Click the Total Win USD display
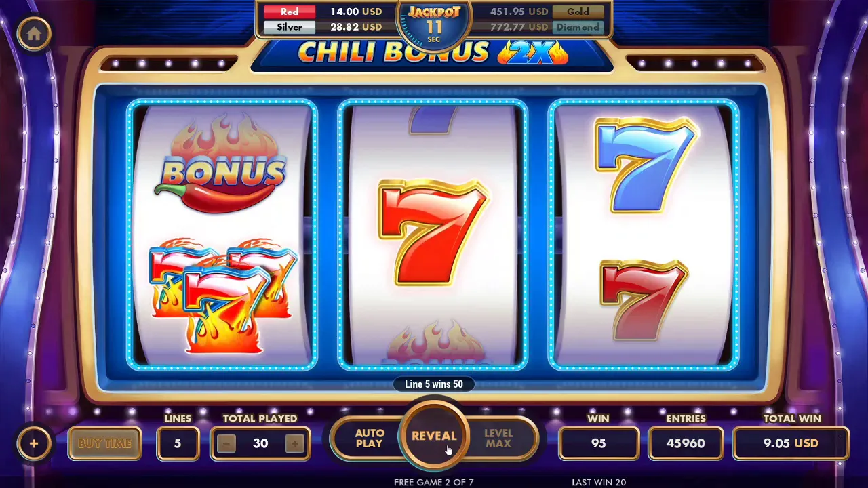 click(x=791, y=443)
